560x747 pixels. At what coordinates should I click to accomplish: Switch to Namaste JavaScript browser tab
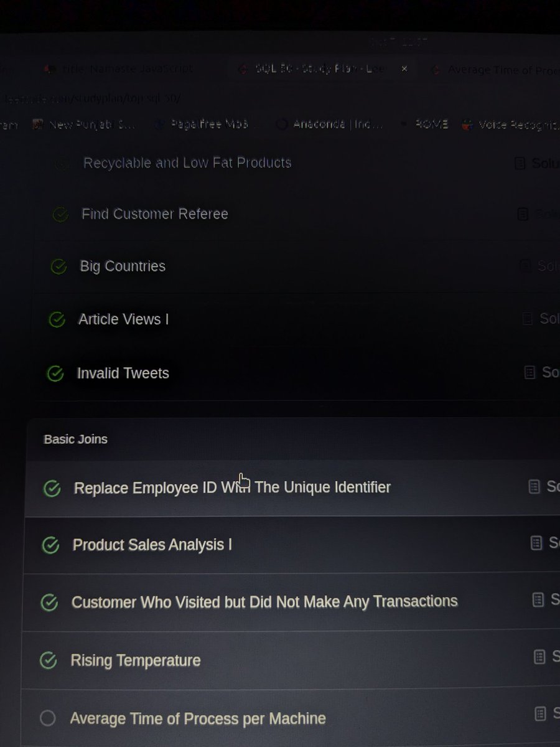tap(118, 69)
